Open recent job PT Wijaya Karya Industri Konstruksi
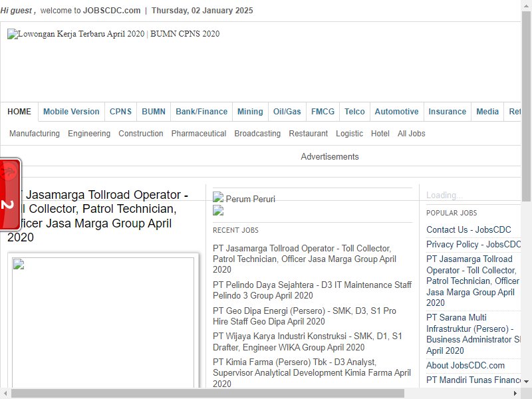The image size is (532, 399). point(307,342)
